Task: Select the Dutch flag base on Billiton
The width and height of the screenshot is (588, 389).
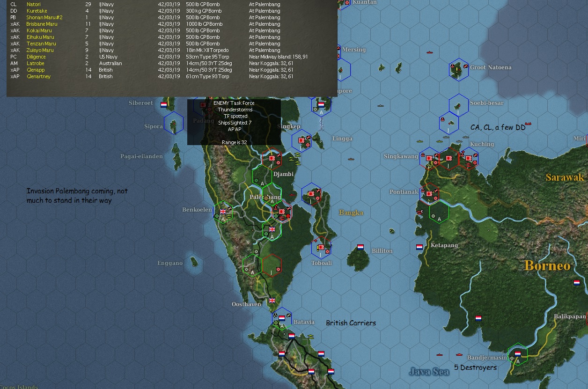Action: 360,247
